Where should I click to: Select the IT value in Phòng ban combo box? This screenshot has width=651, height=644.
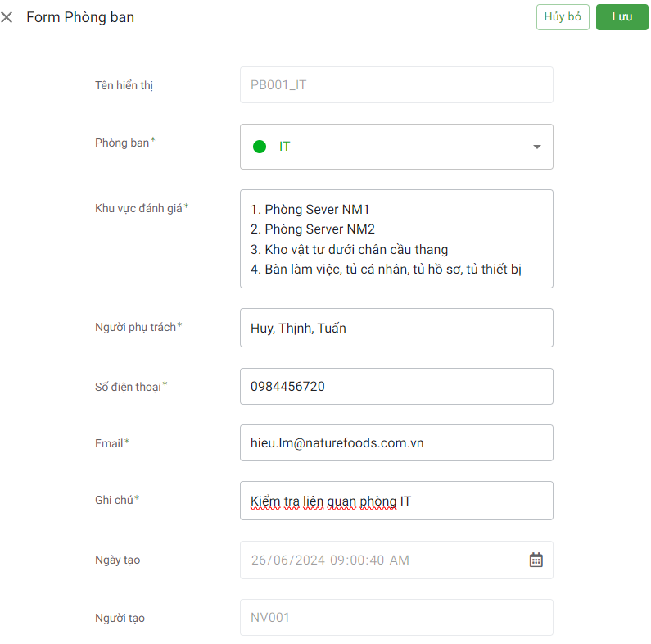point(285,147)
